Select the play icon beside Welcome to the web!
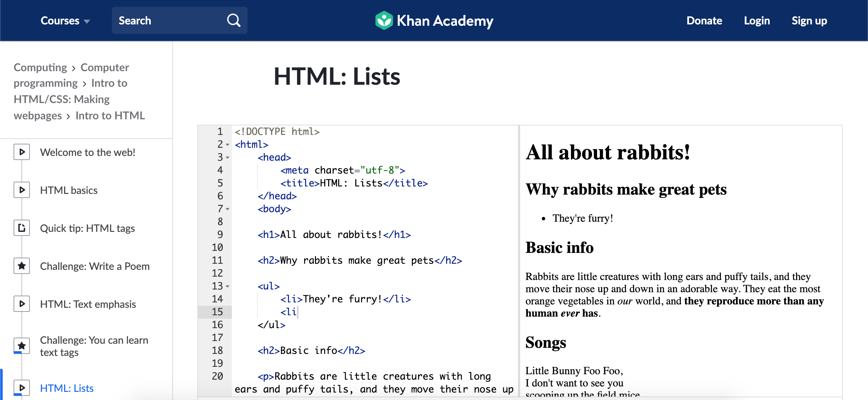The height and width of the screenshot is (400, 868). click(22, 152)
